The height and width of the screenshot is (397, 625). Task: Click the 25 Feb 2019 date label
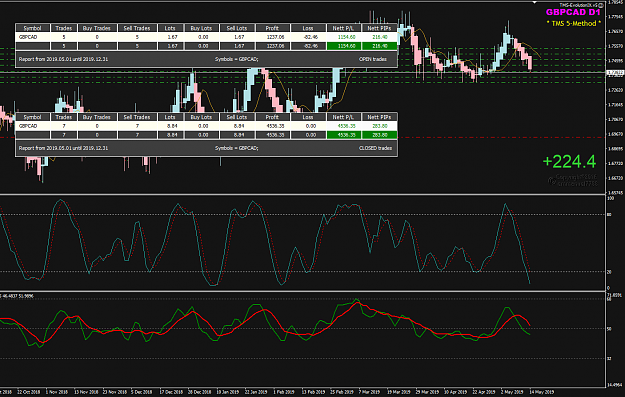tap(342, 392)
